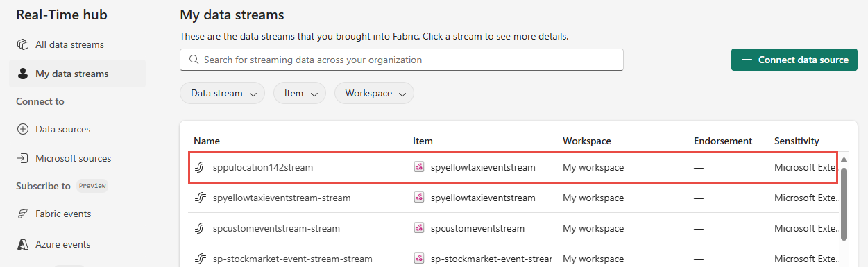Click the search streaming data field
The image size is (868, 267).
401,60
